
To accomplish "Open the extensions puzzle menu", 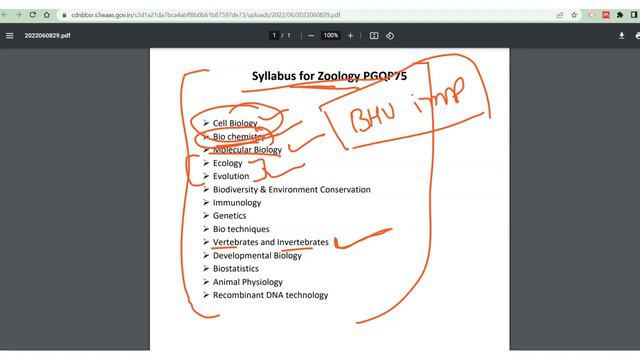I will pos(620,15).
